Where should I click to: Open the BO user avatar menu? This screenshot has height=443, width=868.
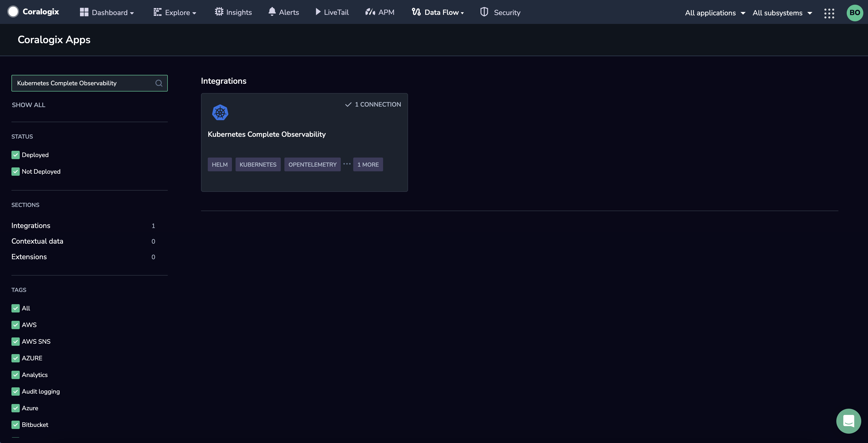pyautogui.click(x=855, y=13)
